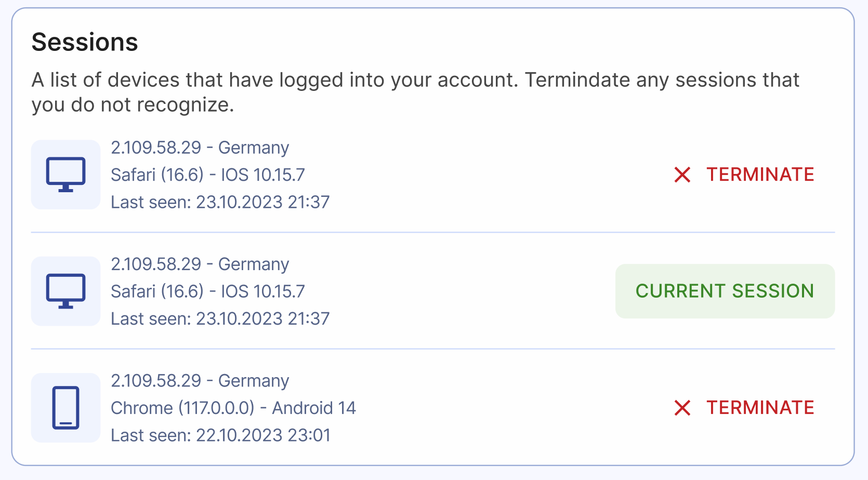The width and height of the screenshot is (868, 480).
Task: Click the Safari (16.6) text in the terminable session
Action: coord(157,175)
